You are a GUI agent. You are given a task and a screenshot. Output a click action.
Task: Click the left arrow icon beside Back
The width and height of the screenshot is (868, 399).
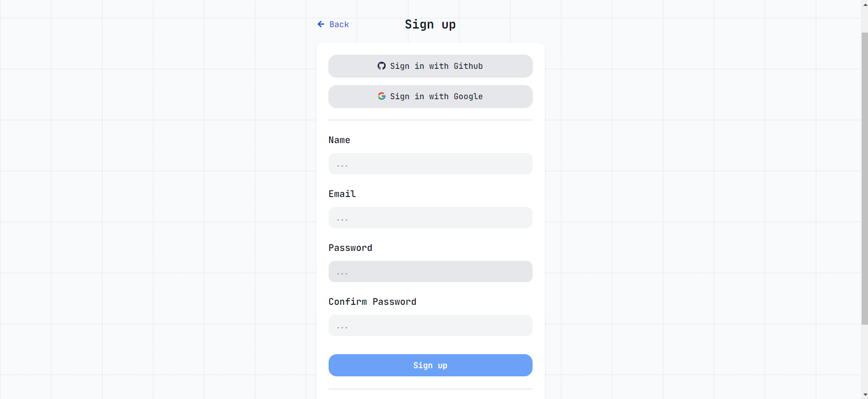321,24
